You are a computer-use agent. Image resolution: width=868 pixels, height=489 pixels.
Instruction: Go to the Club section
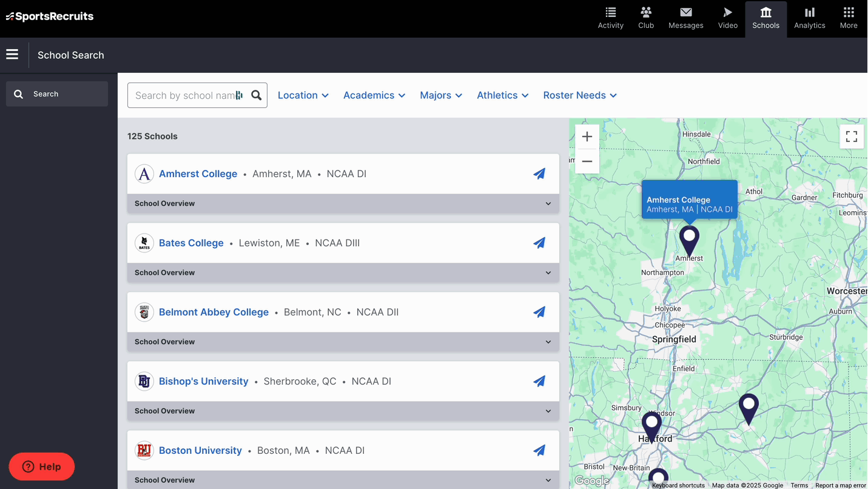pos(646,18)
